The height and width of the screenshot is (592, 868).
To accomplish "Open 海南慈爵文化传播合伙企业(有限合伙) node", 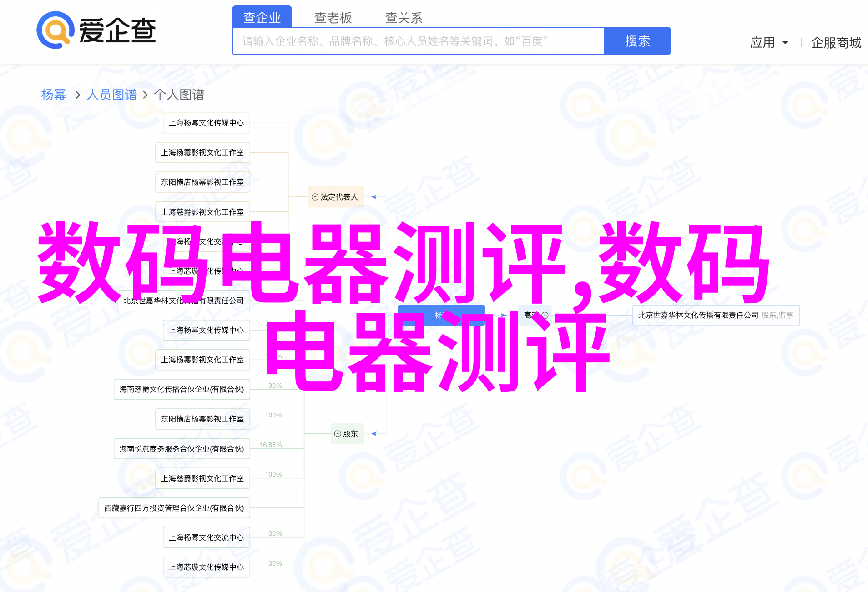I will point(182,389).
